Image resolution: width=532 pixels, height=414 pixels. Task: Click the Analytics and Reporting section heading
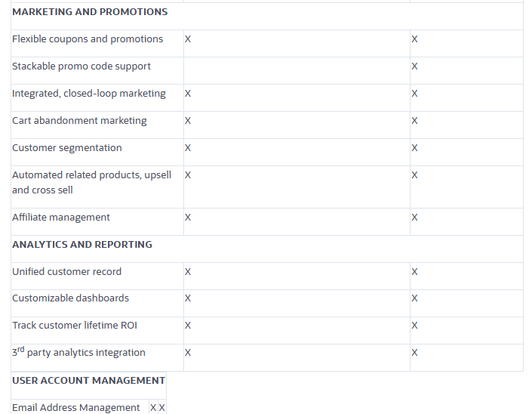pos(82,245)
